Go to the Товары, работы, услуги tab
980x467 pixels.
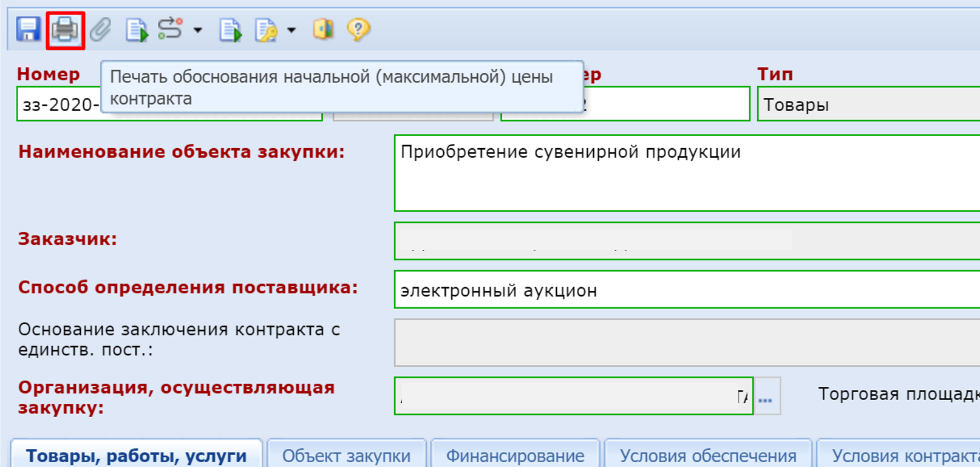coord(137,455)
